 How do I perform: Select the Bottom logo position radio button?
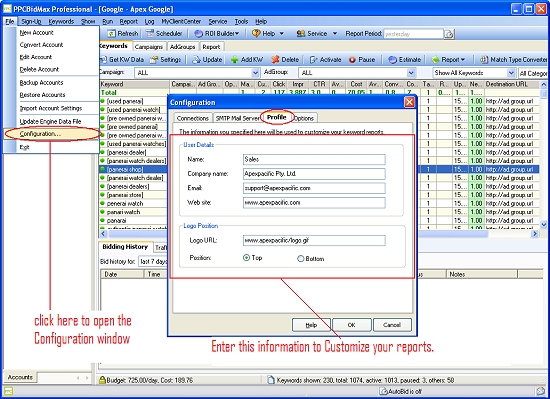[301, 259]
